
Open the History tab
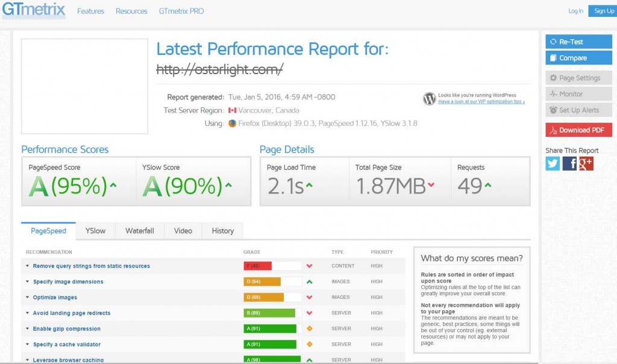pyautogui.click(x=223, y=231)
